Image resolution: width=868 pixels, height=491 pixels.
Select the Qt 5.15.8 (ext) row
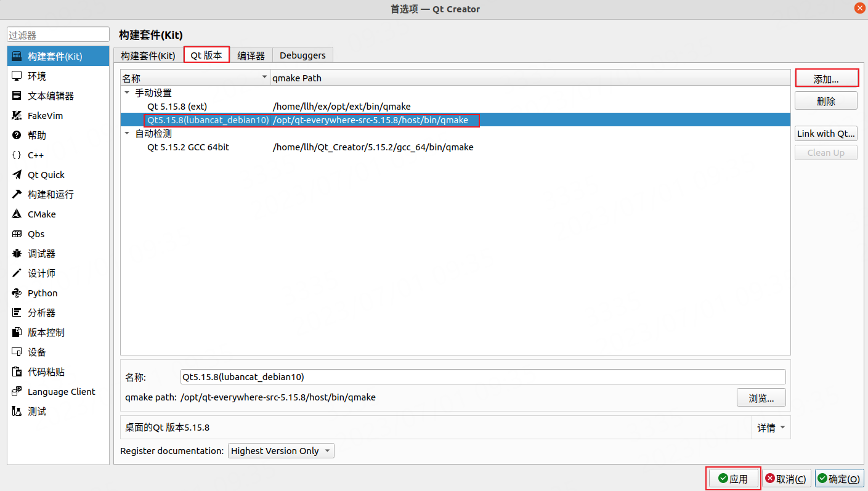click(455, 107)
